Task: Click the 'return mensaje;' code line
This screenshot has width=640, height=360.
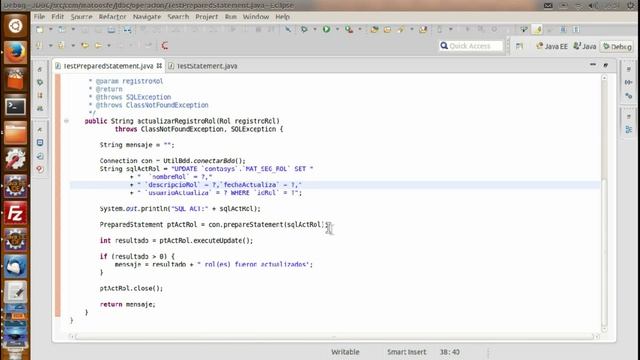Action: (x=128, y=304)
